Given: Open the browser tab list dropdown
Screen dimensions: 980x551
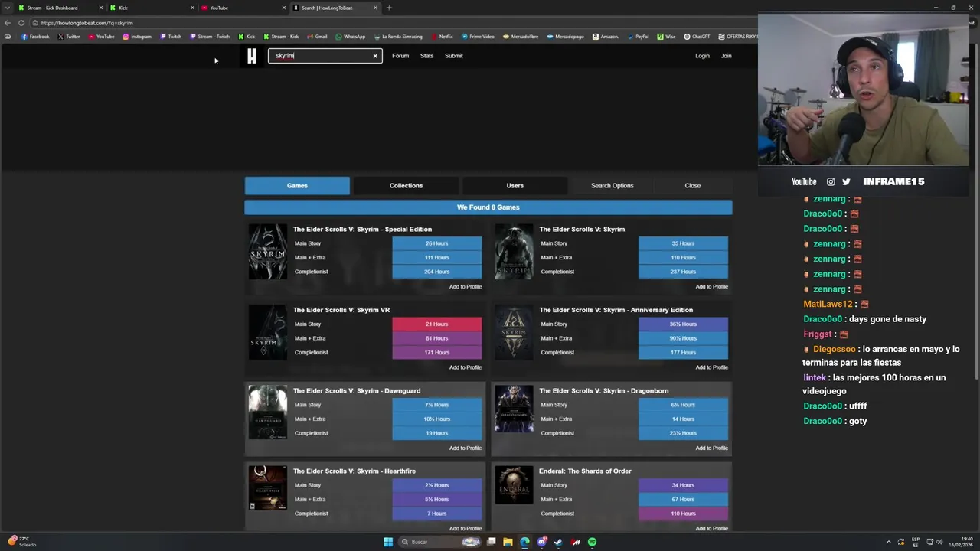Looking at the screenshot, I should [x=7, y=8].
